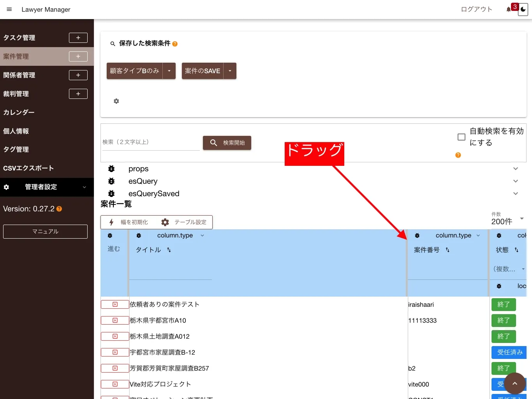Expand the esQuery debug panel

516,181
